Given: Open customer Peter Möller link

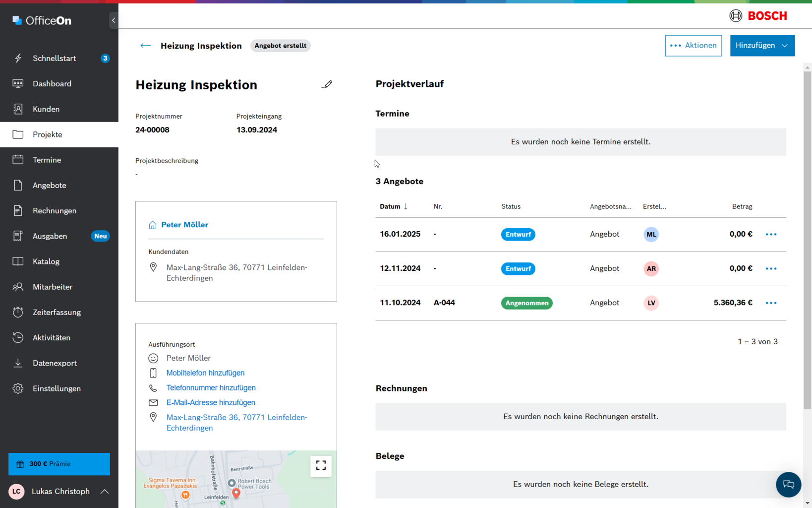Looking at the screenshot, I should click(x=184, y=225).
